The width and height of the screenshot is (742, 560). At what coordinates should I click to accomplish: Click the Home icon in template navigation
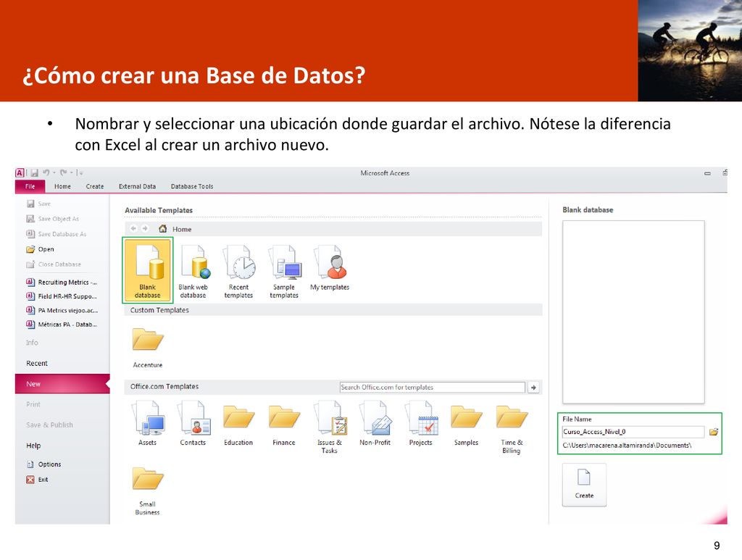(163, 229)
